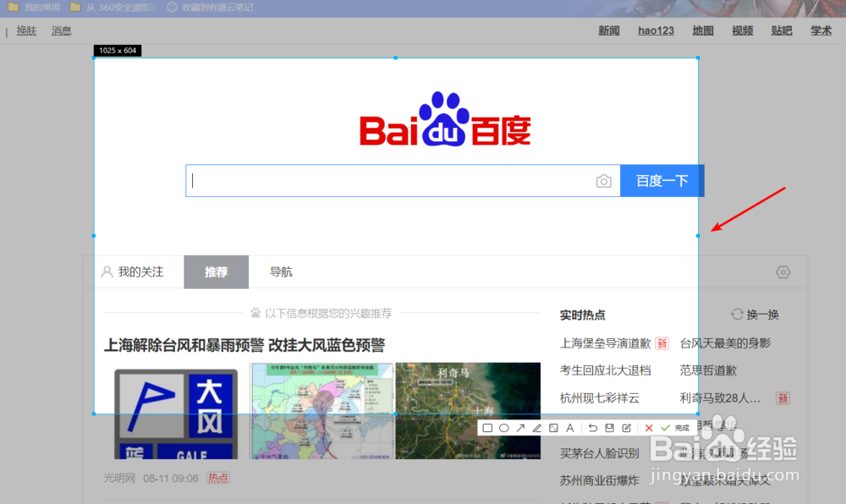
Task: Open 贴吧 link in top nav
Action: pyautogui.click(x=782, y=30)
